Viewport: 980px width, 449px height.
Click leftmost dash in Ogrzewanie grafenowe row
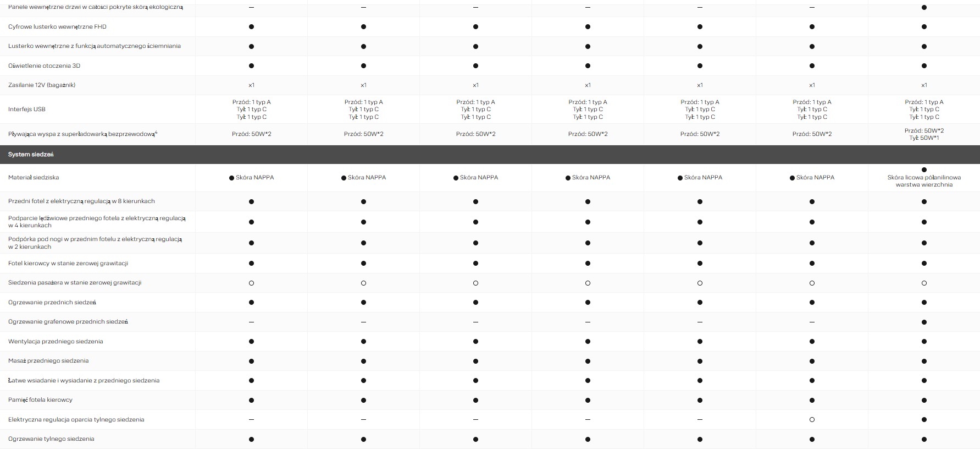click(x=251, y=322)
